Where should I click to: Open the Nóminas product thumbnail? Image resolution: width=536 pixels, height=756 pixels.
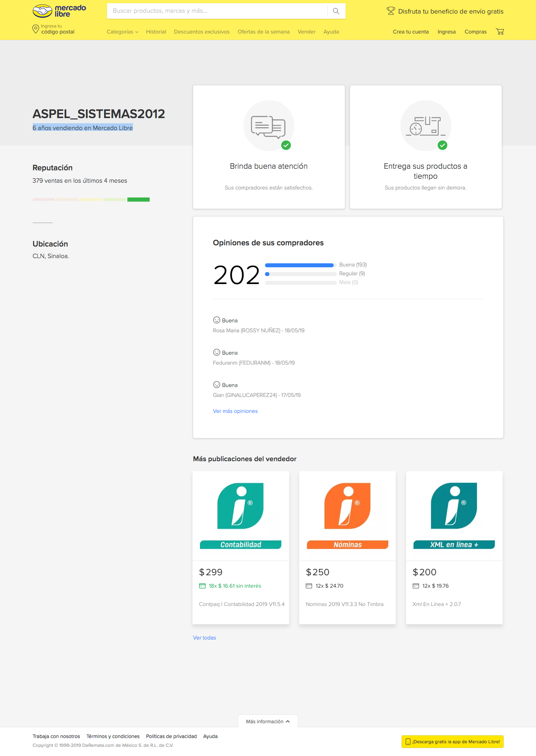tap(347, 515)
